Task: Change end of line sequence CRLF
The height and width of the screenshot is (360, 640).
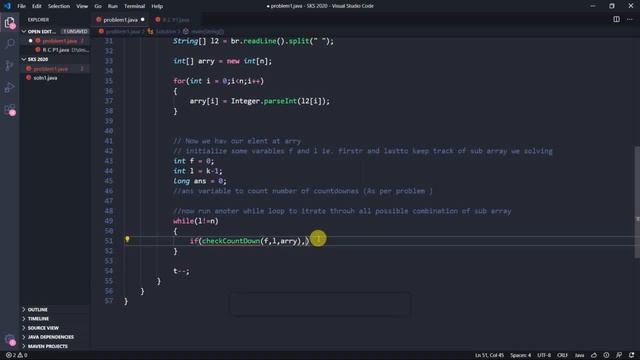Action: (x=562, y=355)
